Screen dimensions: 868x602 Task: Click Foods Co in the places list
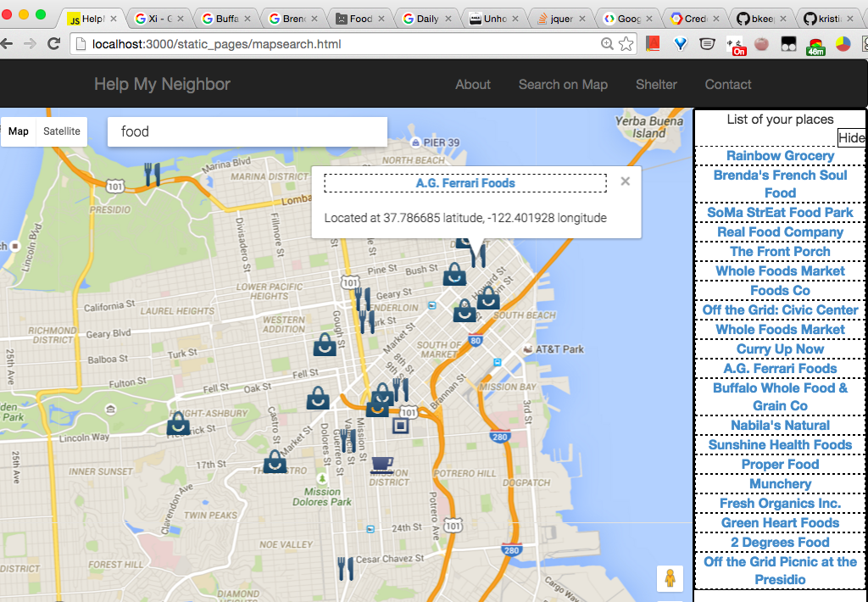coord(780,291)
